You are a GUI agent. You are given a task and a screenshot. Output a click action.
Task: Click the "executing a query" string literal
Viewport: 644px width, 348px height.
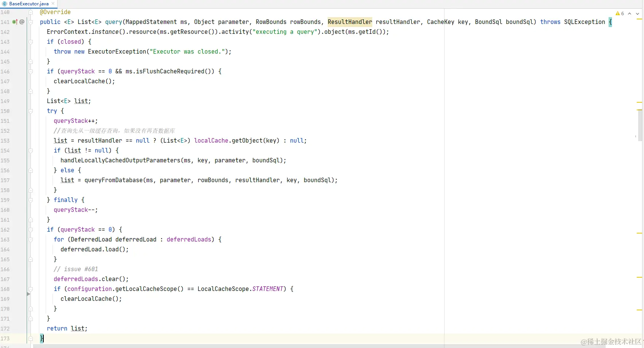pyautogui.click(x=285, y=32)
